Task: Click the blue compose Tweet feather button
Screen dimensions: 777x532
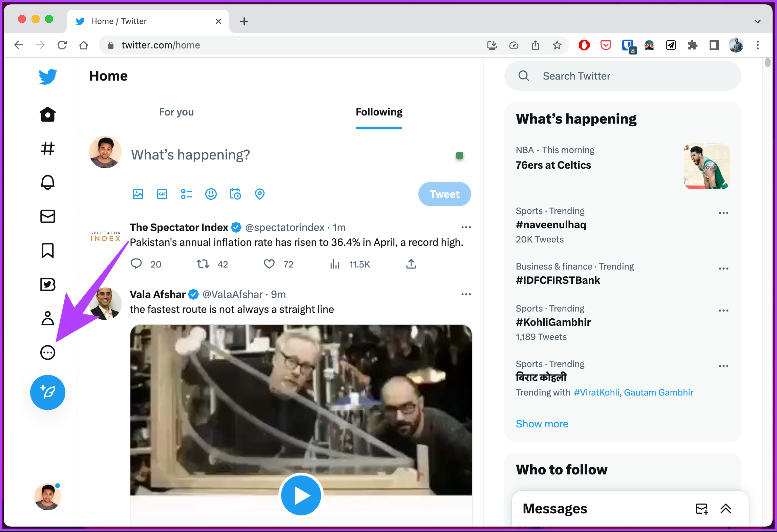Action: [x=48, y=392]
